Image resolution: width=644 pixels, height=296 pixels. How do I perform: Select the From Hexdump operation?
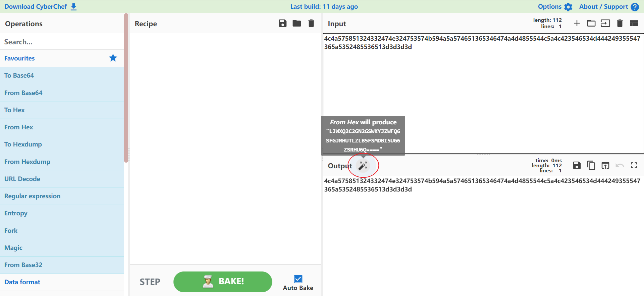[62, 162]
